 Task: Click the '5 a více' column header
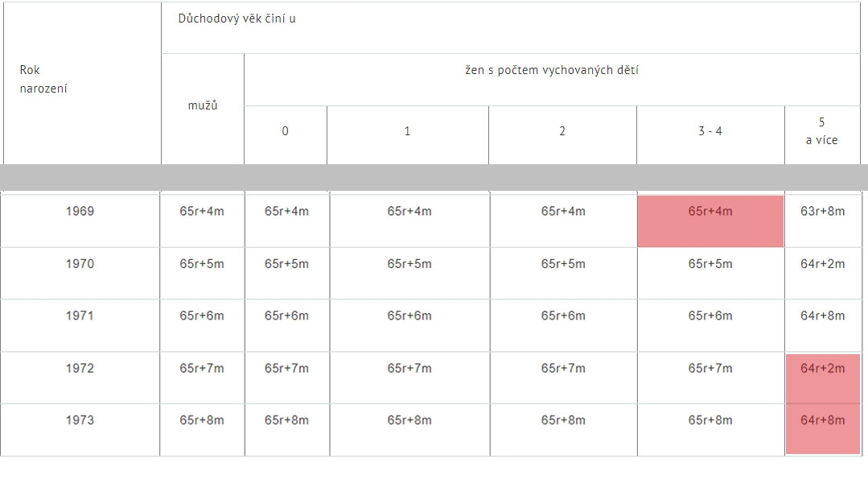click(822, 135)
